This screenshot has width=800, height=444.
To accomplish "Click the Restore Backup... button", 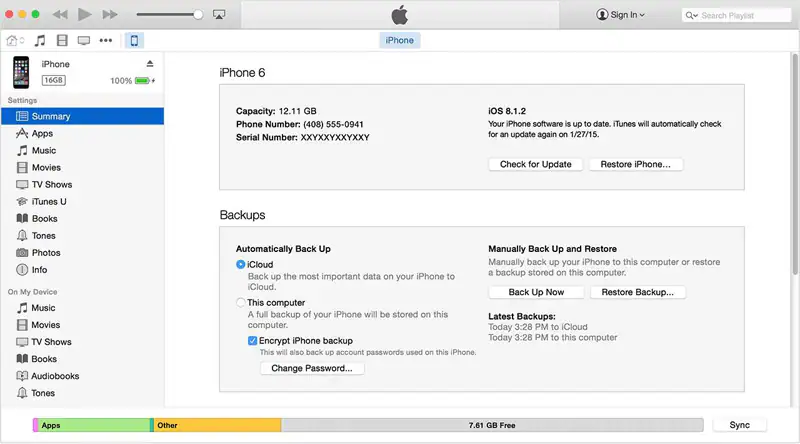I will pos(638,292).
